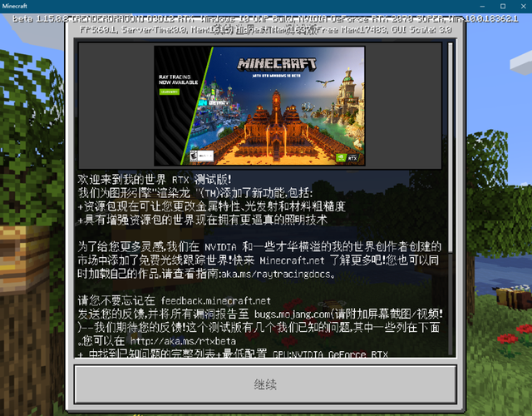
Task: Click the 继续 continue button
Action: [265, 384]
